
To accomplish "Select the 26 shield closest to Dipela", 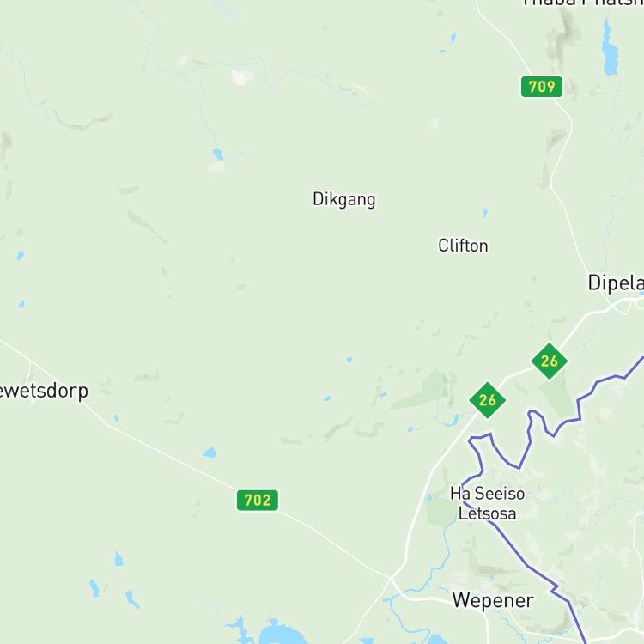I will point(550,361).
